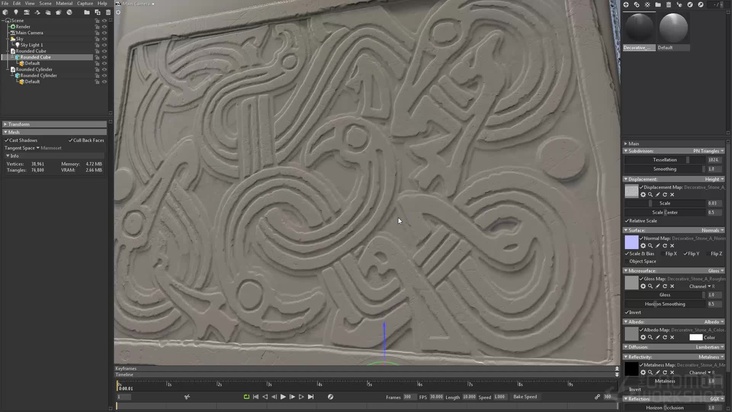Viewport: 732px width, 412px height.
Task: Open the Displacement Height dropdown
Action: pyautogui.click(x=714, y=179)
